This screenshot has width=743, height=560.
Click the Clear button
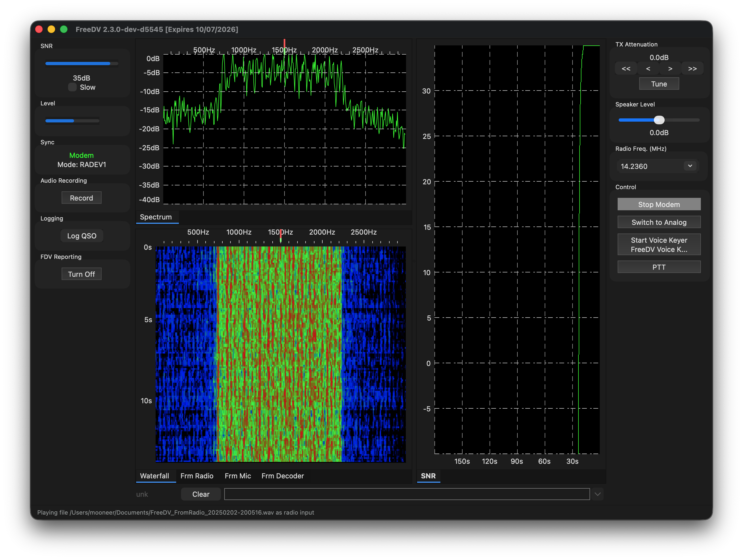pos(201,494)
